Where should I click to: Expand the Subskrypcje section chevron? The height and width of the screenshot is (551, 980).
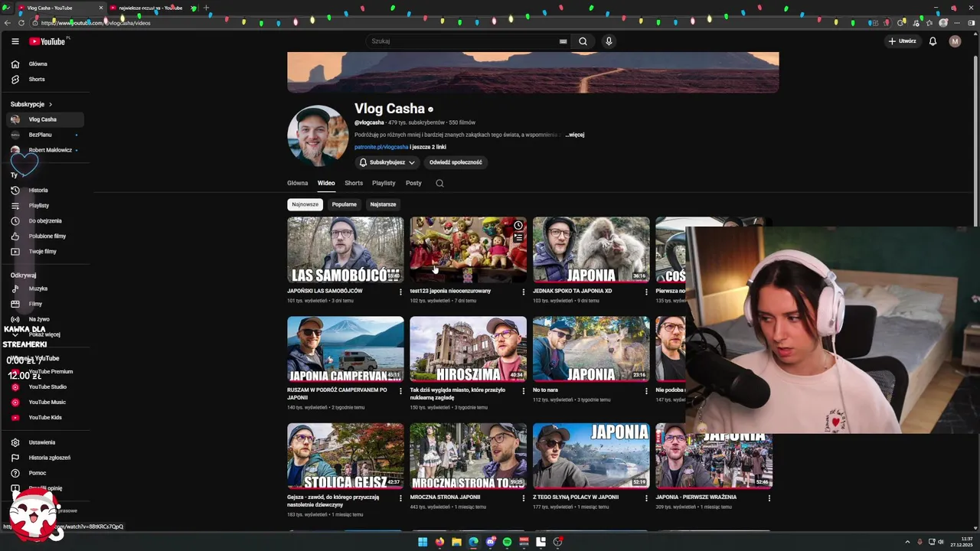click(x=51, y=104)
